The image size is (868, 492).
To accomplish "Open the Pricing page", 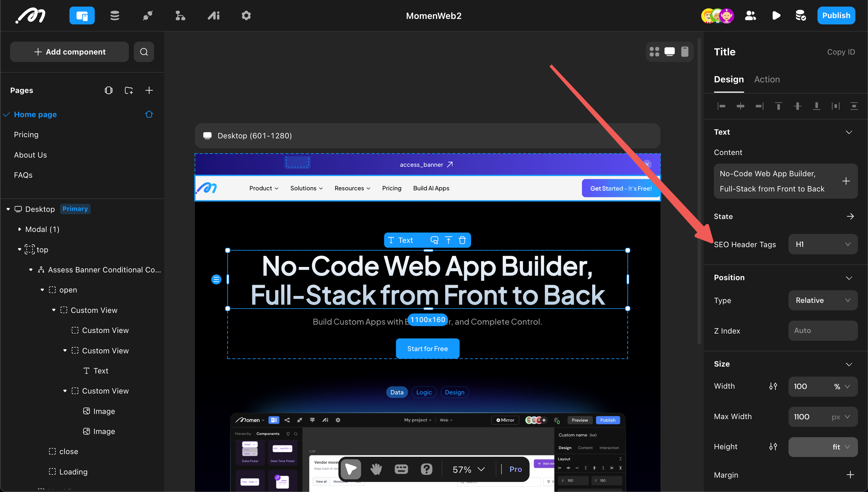I will click(26, 135).
